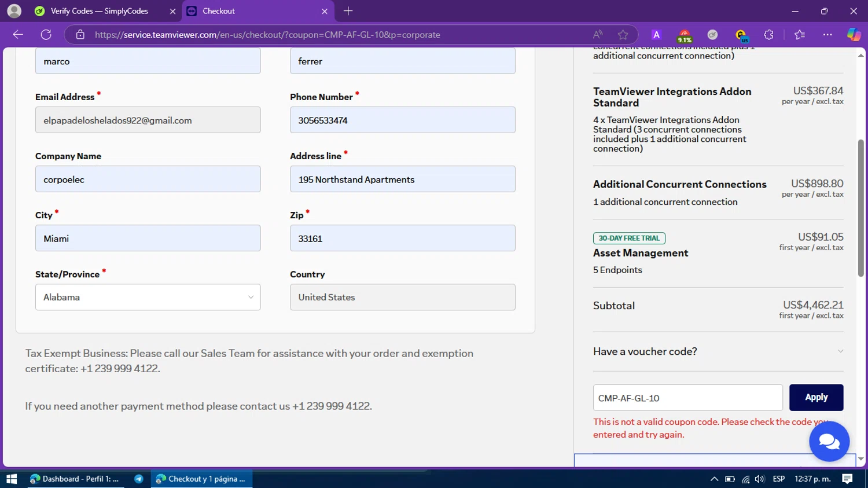This screenshot has height=488, width=868.
Task: Open network settings tray icon
Action: click(745, 479)
